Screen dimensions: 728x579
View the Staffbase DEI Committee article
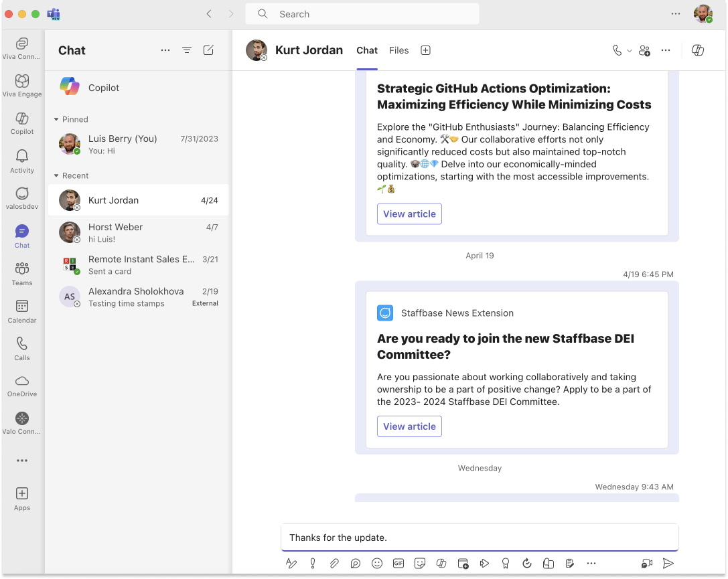click(x=409, y=426)
